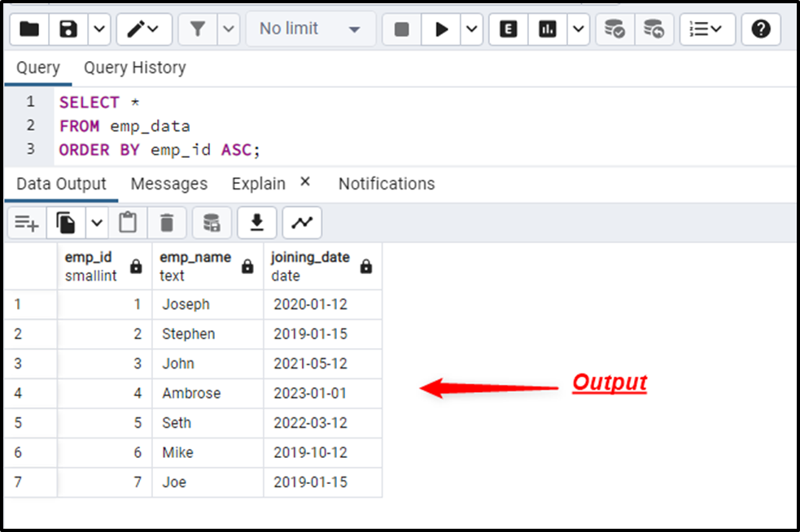Open the Messages tab
Viewport: 800px width, 532px height.
tap(168, 183)
